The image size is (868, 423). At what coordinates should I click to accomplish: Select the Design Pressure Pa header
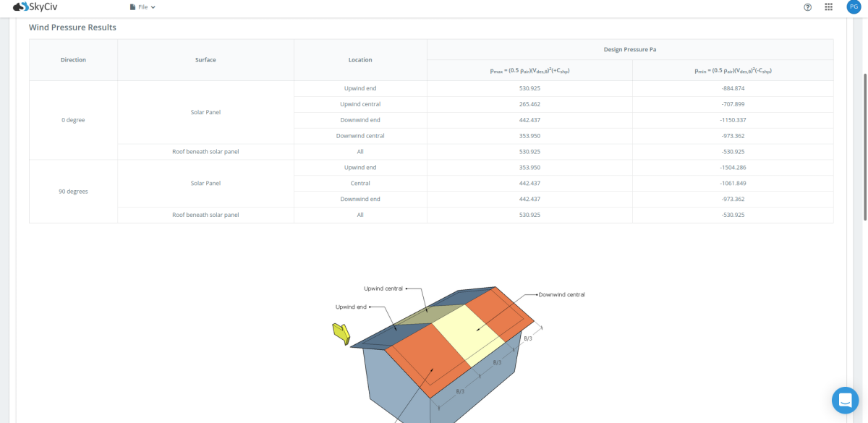[629, 49]
